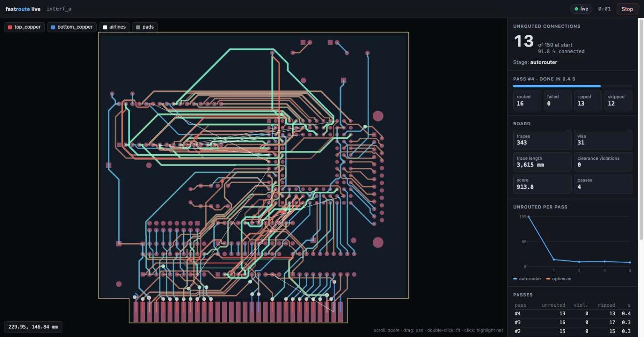Click the passes 4 card
Viewport: 644px width, 337px height.
pyautogui.click(x=603, y=184)
